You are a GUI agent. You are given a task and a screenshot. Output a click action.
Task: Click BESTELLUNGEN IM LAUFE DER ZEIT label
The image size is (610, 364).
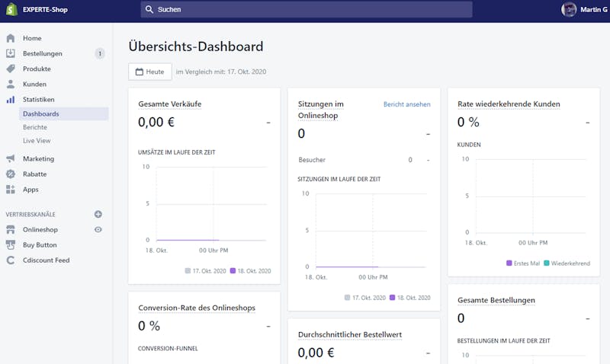[503, 340]
